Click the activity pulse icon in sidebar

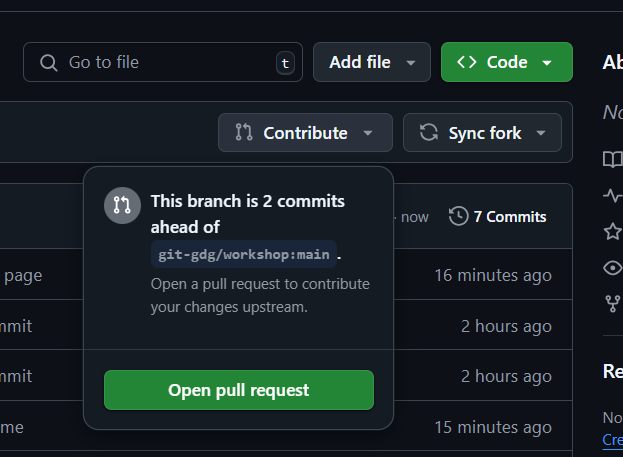(612, 195)
